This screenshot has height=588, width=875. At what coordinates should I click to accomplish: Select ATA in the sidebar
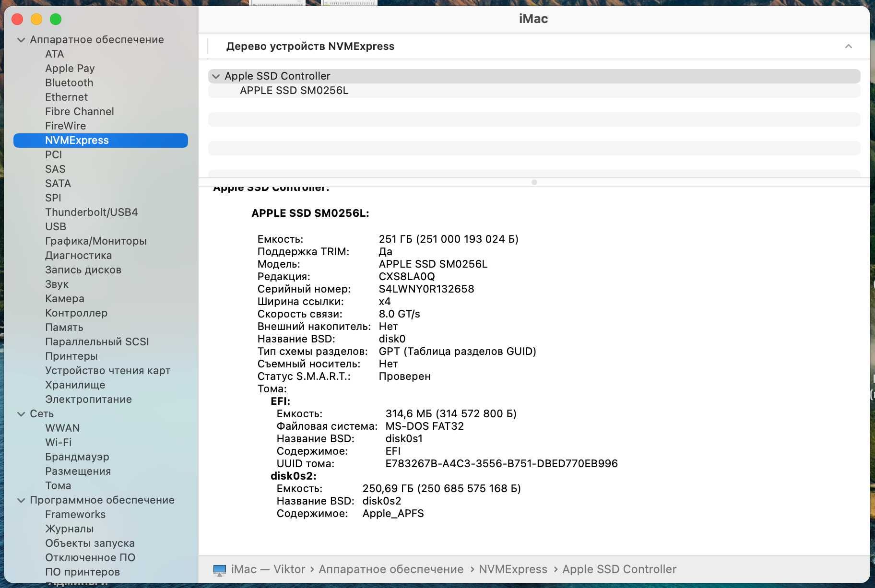55,54
